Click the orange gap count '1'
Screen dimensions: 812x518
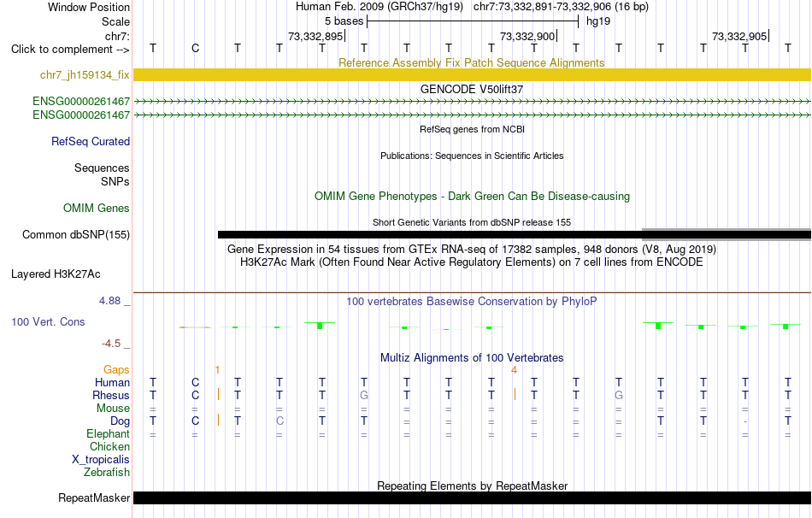pos(217,370)
